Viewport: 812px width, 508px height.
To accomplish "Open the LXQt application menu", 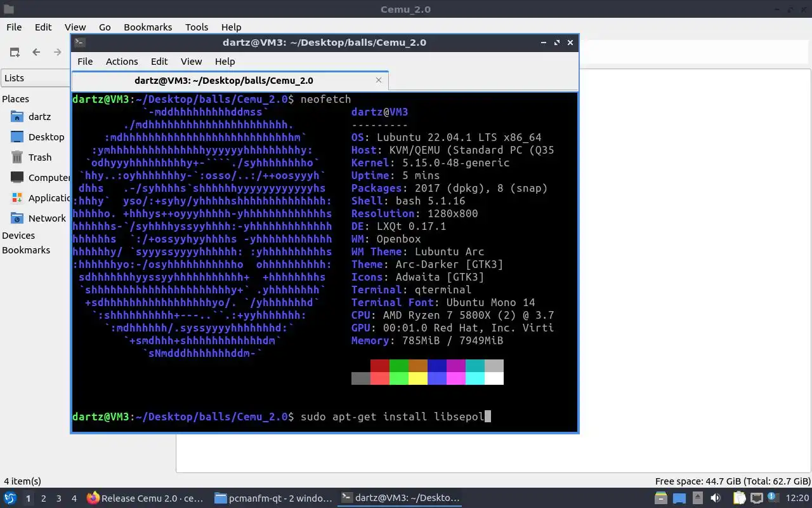I will click(10, 498).
